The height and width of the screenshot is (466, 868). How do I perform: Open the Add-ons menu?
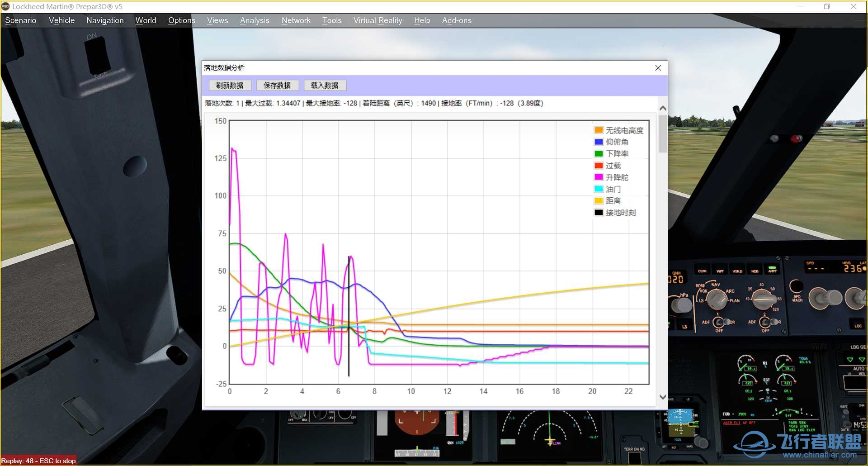coord(457,20)
